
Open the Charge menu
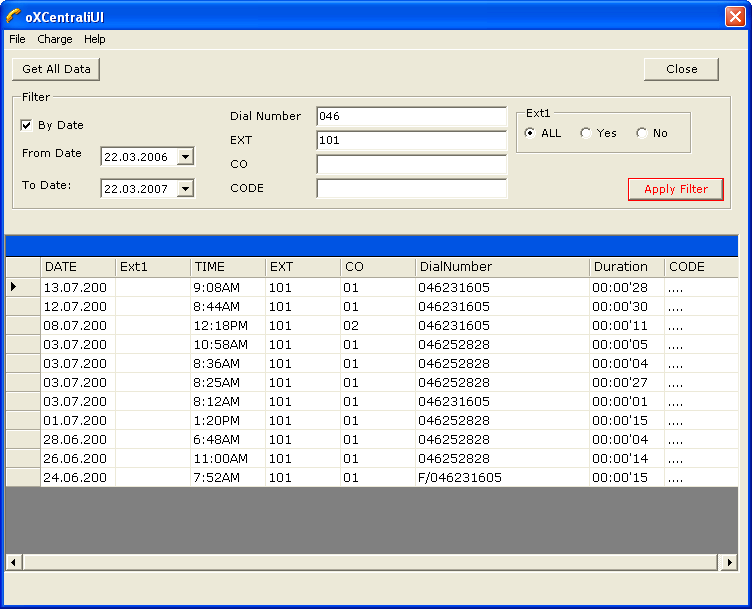pyautogui.click(x=55, y=40)
